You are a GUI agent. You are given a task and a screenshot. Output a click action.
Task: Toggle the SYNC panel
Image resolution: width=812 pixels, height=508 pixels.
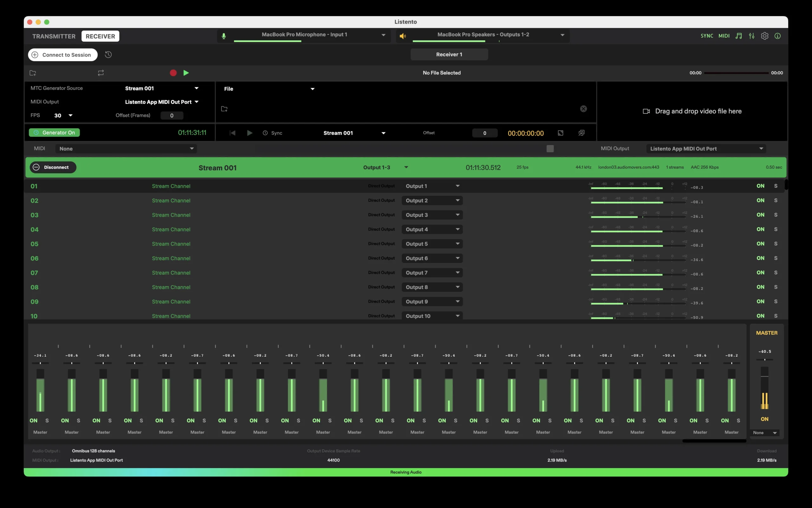[707, 36]
